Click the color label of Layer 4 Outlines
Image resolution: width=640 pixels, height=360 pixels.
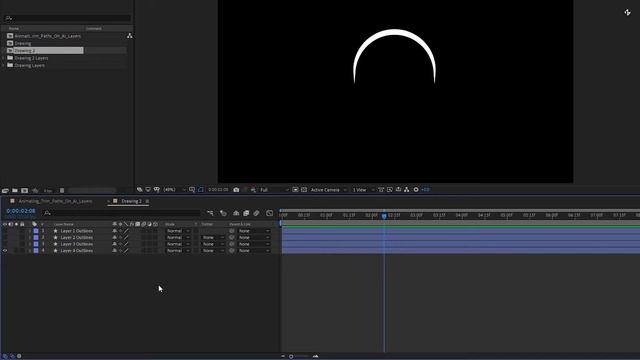click(36, 251)
